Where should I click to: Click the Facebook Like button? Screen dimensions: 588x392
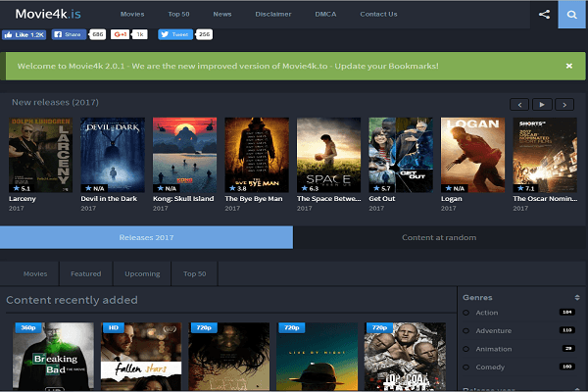(x=24, y=35)
